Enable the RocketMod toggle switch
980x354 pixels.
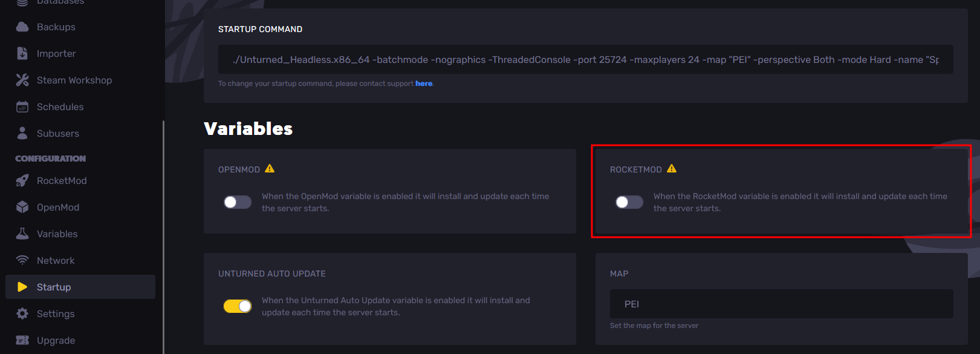pyautogui.click(x=629, y=202)
